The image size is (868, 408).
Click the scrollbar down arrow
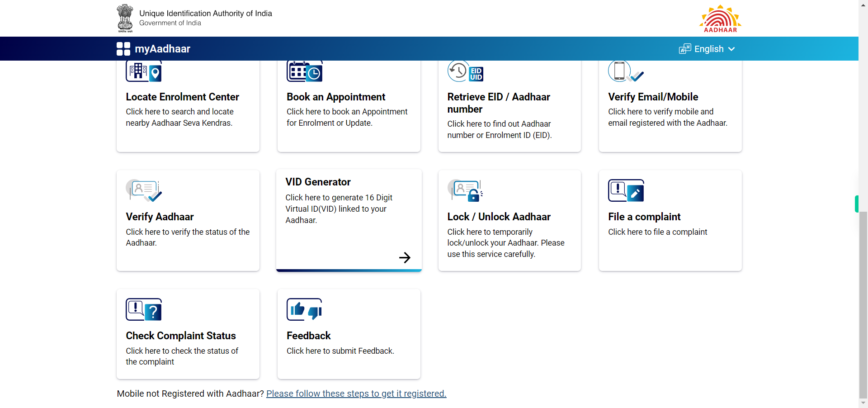(x=863, y=403)
